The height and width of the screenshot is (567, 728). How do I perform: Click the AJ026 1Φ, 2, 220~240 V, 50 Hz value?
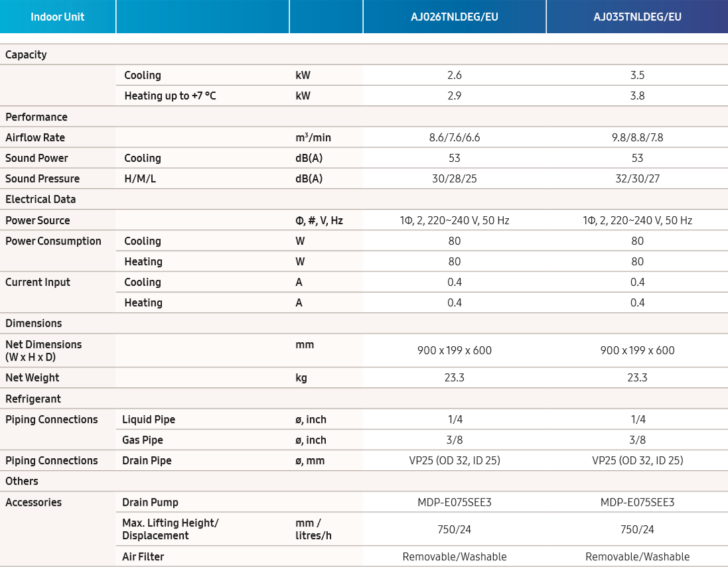(455, 220)
